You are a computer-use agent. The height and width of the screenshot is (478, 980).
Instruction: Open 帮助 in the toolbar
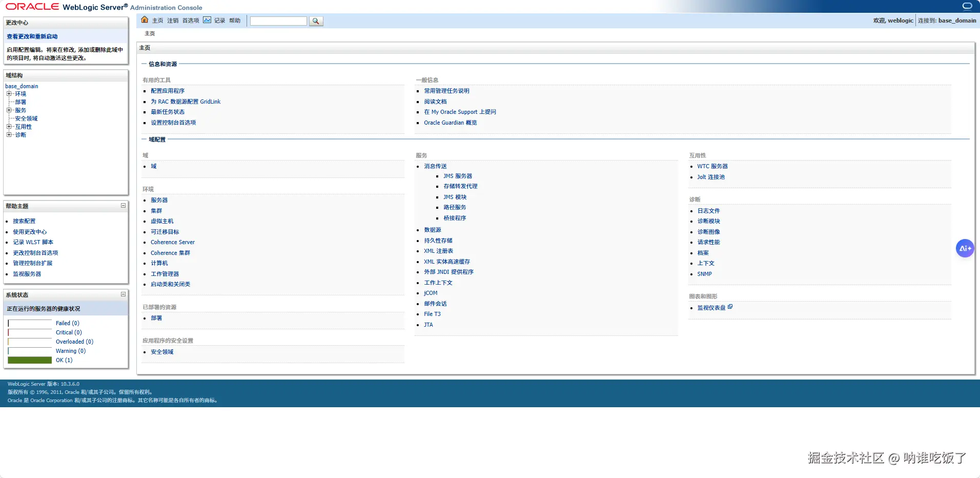(x=235, y=21)
